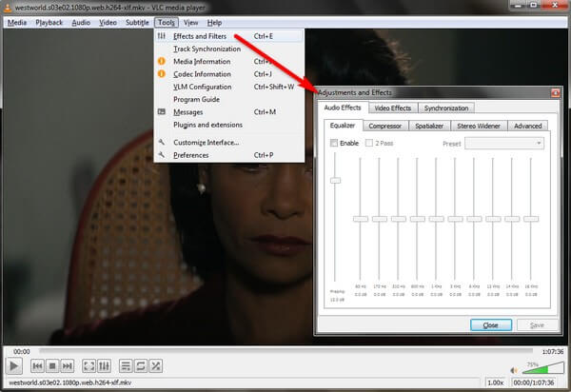Choose Track Synchronization from Tools menu
The height and width of the screenshot is (392, 571).
click(x=229, y=49)
